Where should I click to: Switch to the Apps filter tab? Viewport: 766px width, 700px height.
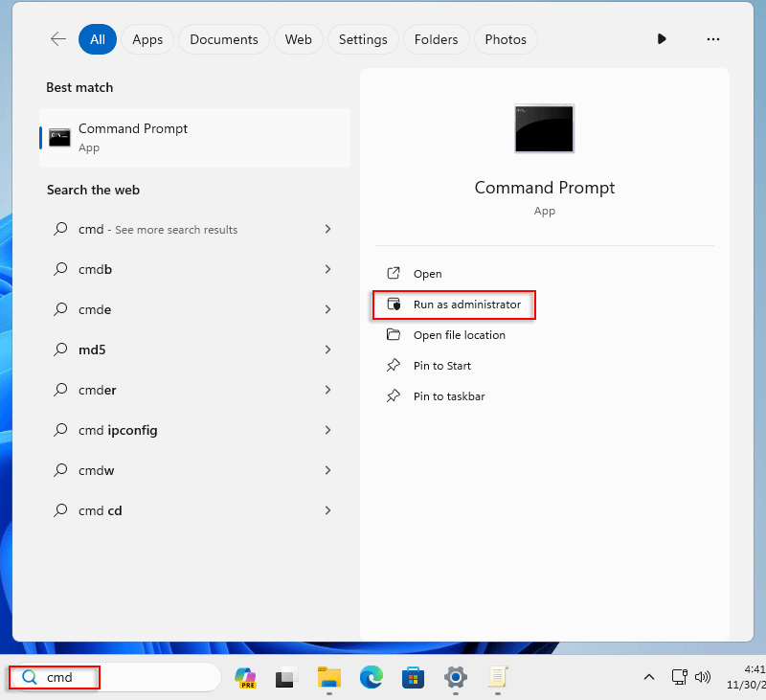click(147, 39)
